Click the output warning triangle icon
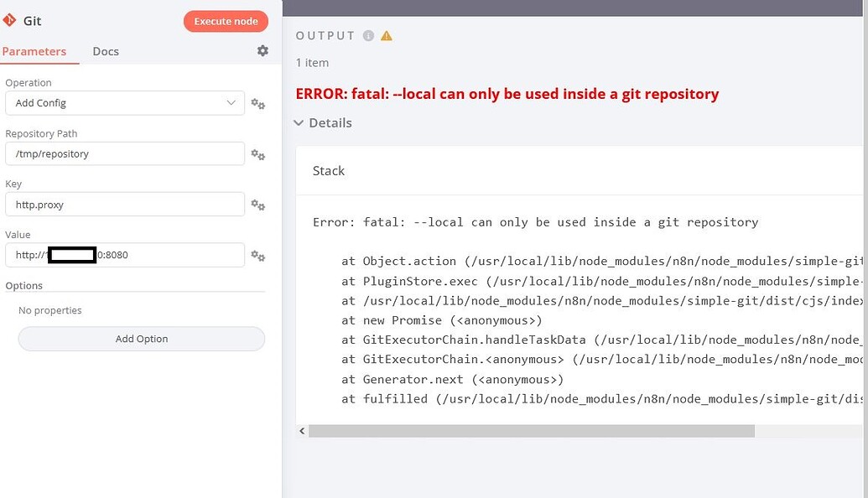Viewport: 868px width, 498px height. [x=387, y=36]
